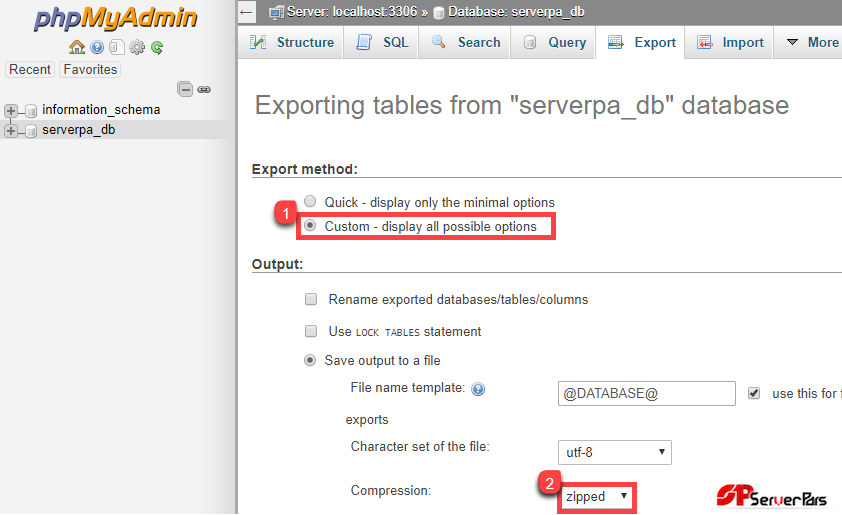842x515 pixels.
Task: Enable Rename exported databases/tables/columns checkbox
Action: (311, 299)
